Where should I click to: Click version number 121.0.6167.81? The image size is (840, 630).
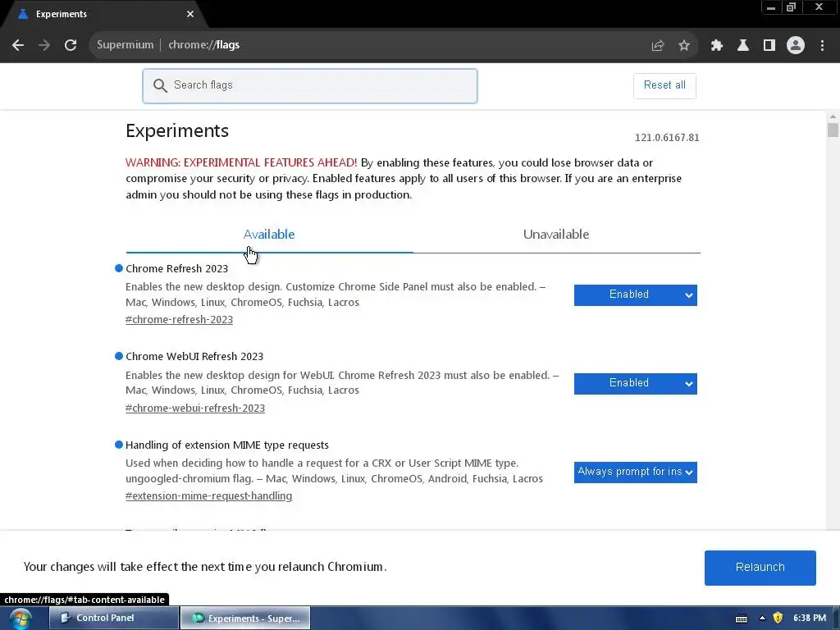667,138
